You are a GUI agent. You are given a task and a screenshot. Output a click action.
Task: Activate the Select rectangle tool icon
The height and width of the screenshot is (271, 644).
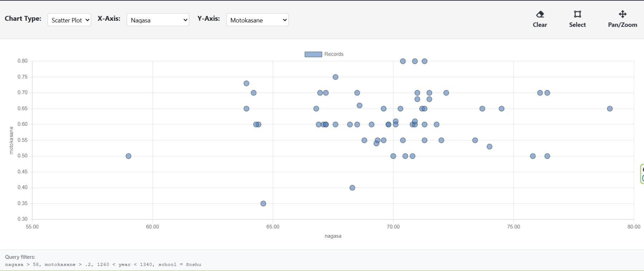[x=577, y=14]
